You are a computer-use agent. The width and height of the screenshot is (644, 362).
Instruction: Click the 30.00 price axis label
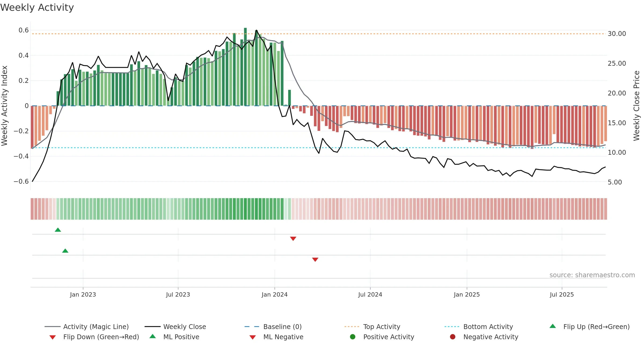[x=617, y=34]
